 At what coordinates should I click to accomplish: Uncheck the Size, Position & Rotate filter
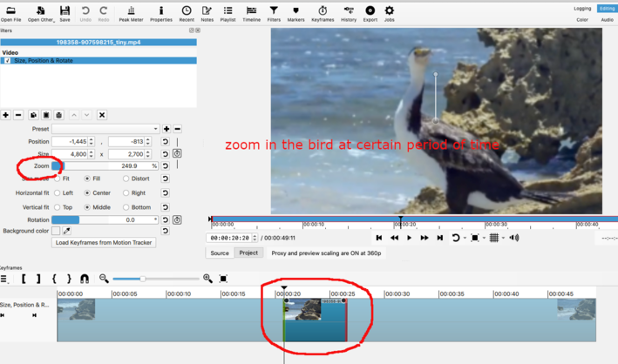point(8,61)
